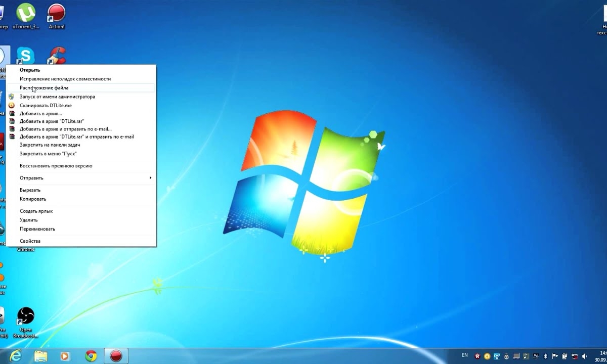Viewport: 607px width, 364px height.
Task: Click "Свойства" at the menu bottom
Action: [30, 241]
